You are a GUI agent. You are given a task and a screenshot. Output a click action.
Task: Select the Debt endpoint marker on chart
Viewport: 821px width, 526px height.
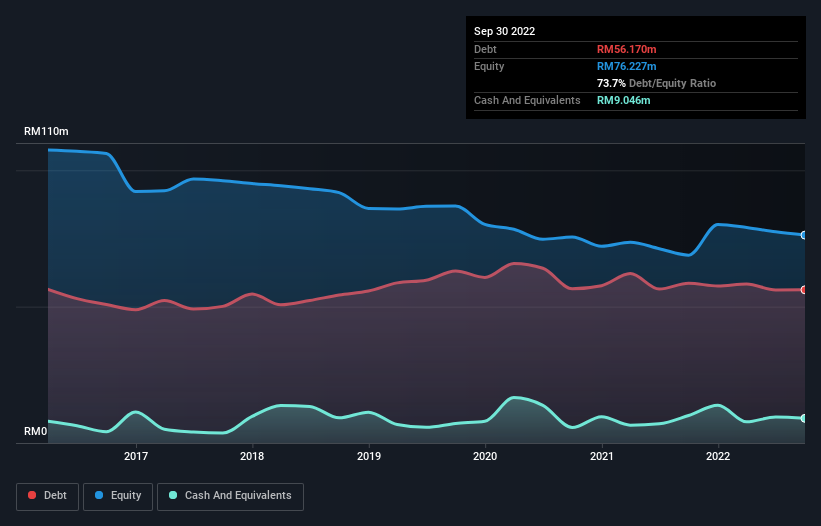(804, 289)
